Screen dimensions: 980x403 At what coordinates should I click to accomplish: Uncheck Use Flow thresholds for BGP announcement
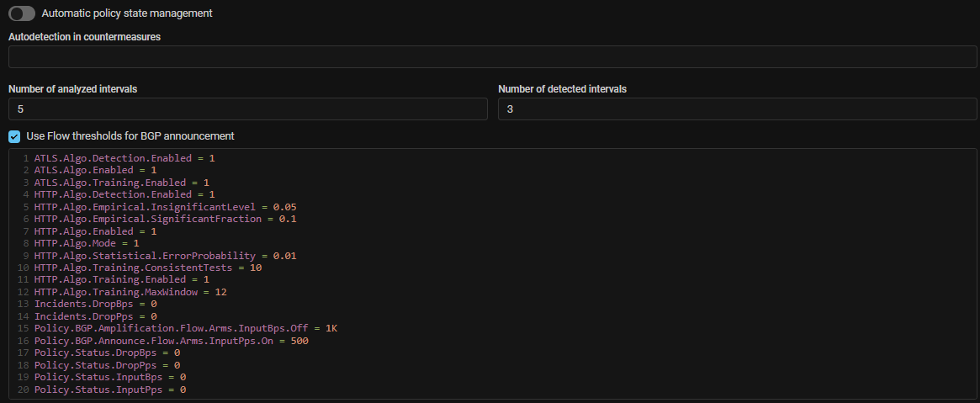[14, 136]
